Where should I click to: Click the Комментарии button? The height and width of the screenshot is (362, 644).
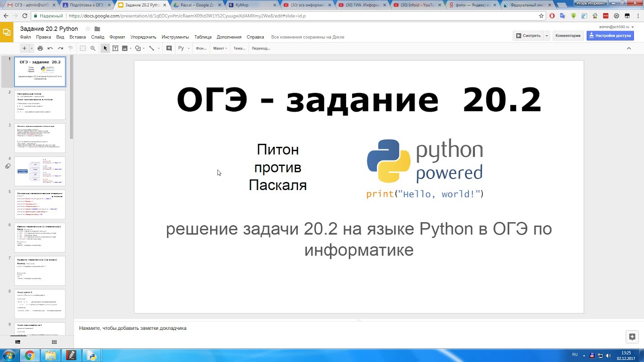[568, 36]
